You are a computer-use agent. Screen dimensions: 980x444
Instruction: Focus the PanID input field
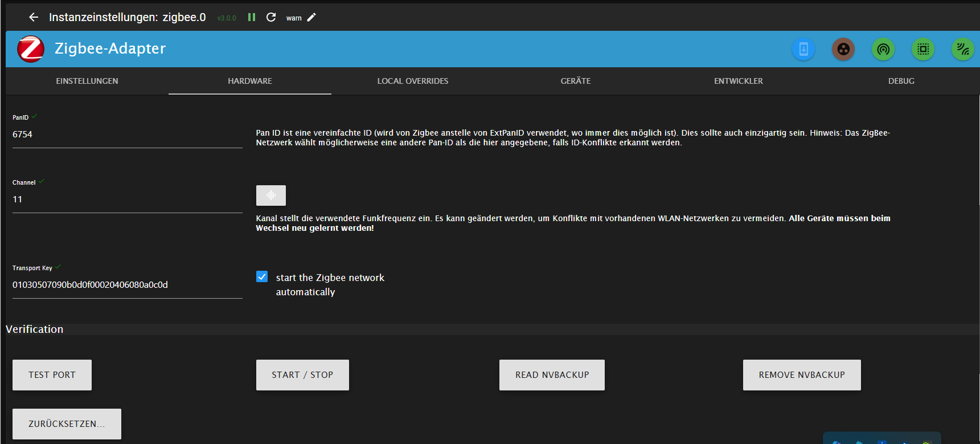(x=128, y=135)
